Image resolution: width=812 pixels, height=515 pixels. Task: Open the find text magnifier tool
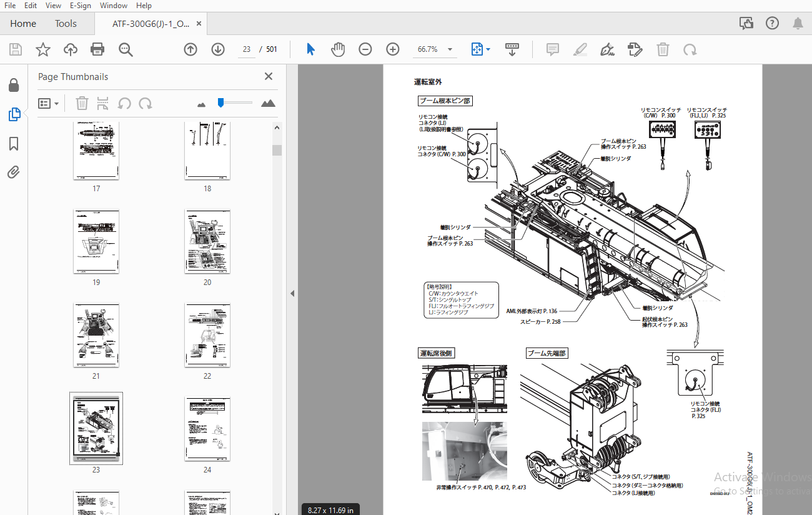click(x=126, y=49)
